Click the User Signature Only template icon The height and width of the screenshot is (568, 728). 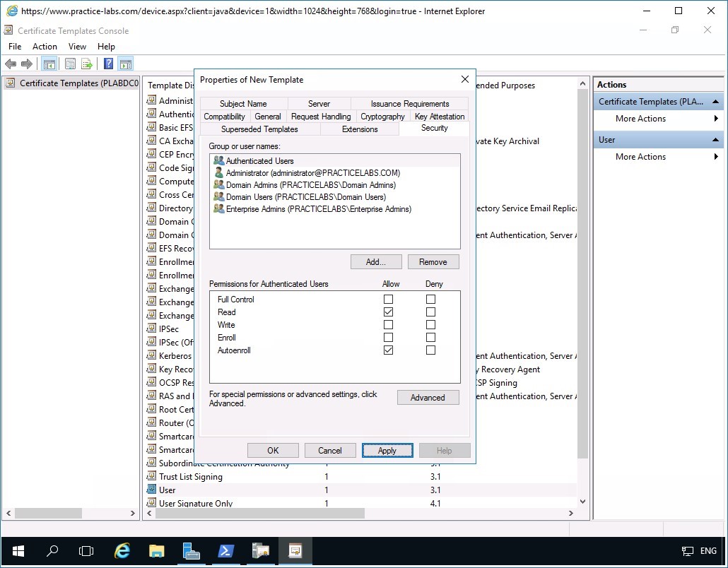[x=151, y=503]
